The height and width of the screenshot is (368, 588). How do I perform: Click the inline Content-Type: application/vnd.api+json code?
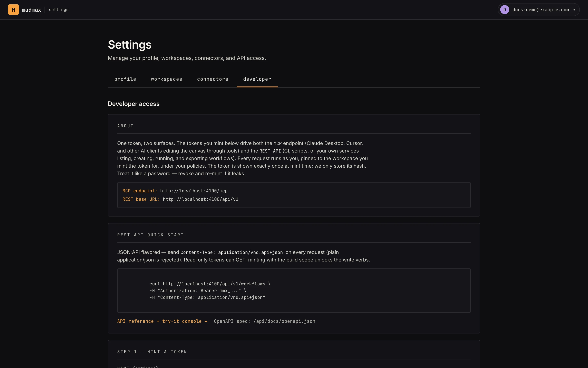click(232, 252)
